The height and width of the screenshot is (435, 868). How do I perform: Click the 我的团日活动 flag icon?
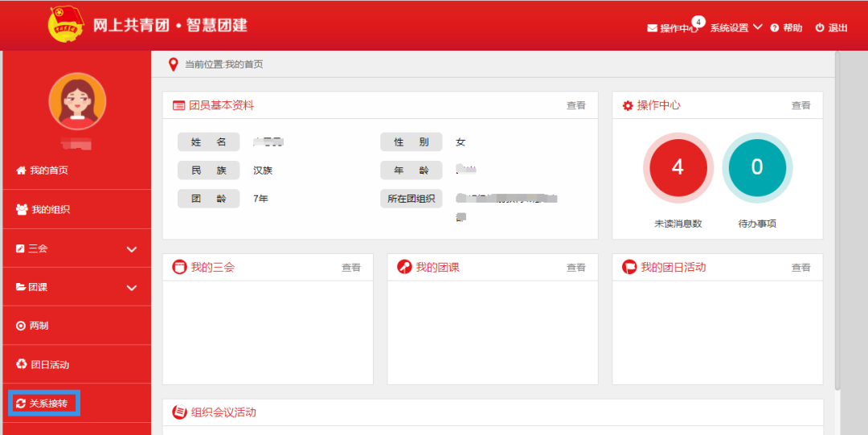tap(630, 268)
